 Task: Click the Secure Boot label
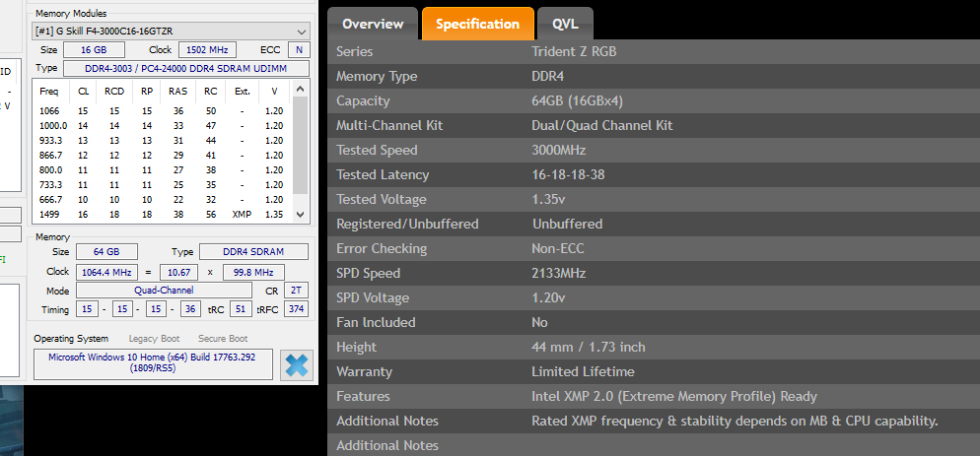tap(223, 339)
